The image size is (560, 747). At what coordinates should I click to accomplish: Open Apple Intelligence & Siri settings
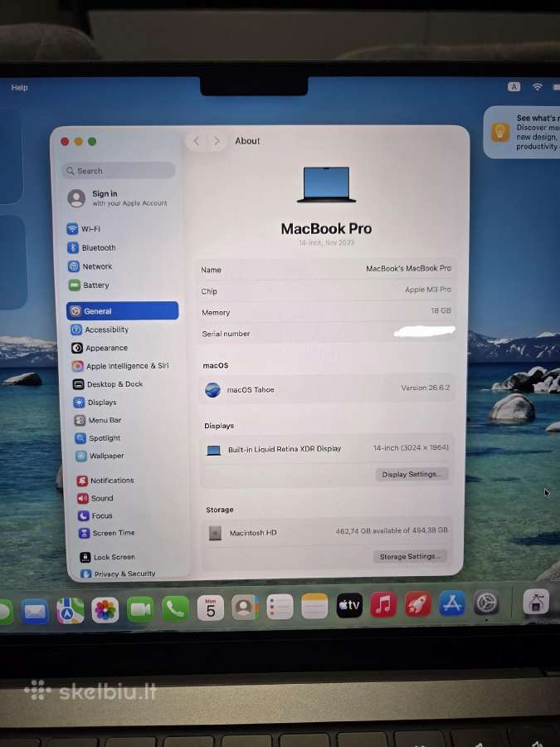[120, 366]
